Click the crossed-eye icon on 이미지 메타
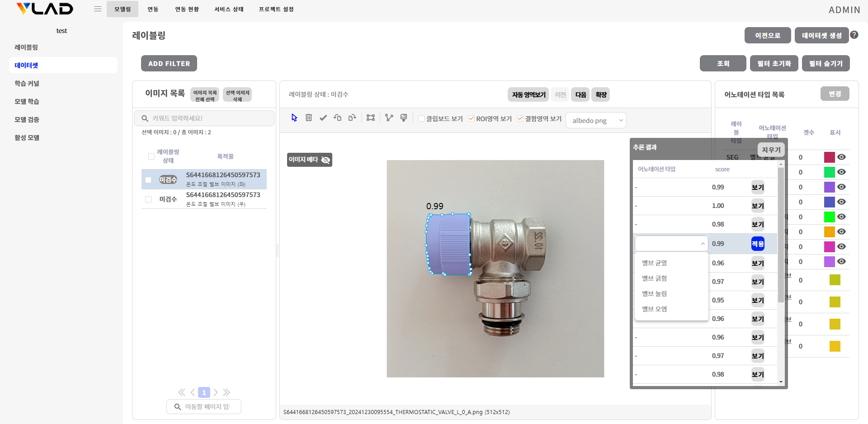 325,160
